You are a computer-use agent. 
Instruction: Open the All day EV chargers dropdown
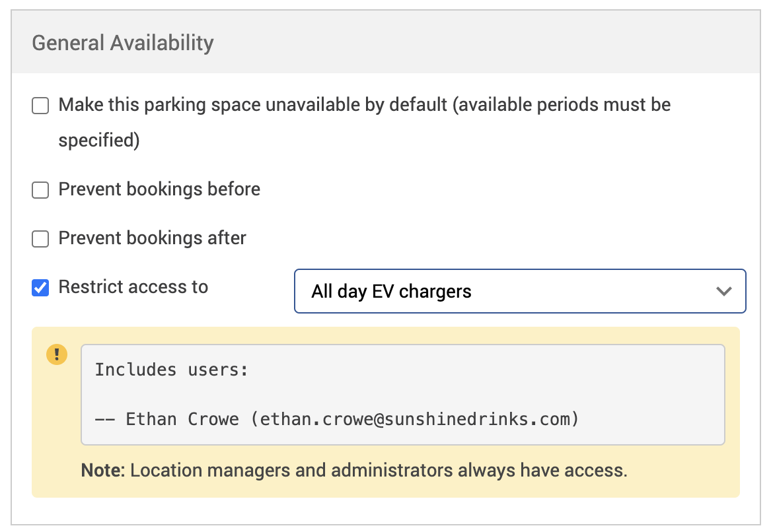tap(519, 291)
